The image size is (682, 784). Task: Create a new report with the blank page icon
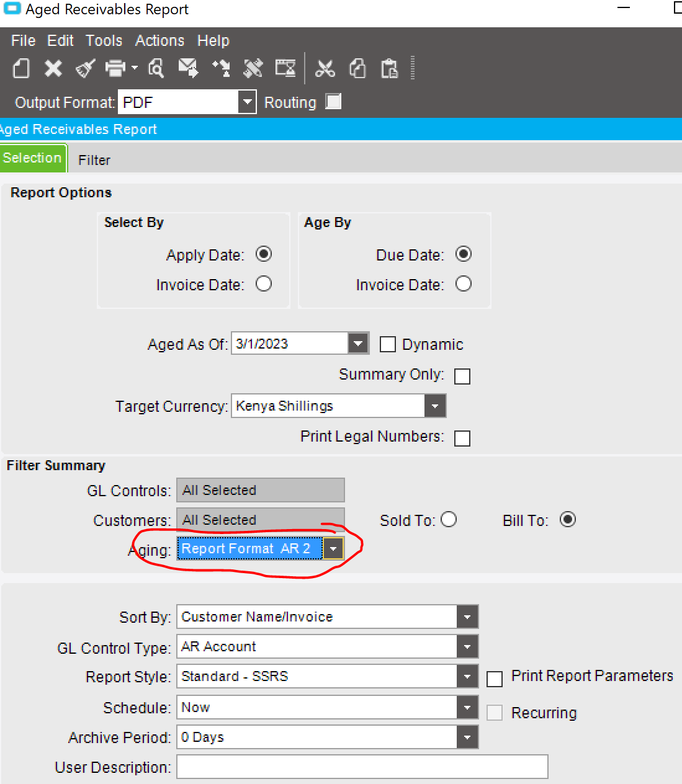point(20,68)
